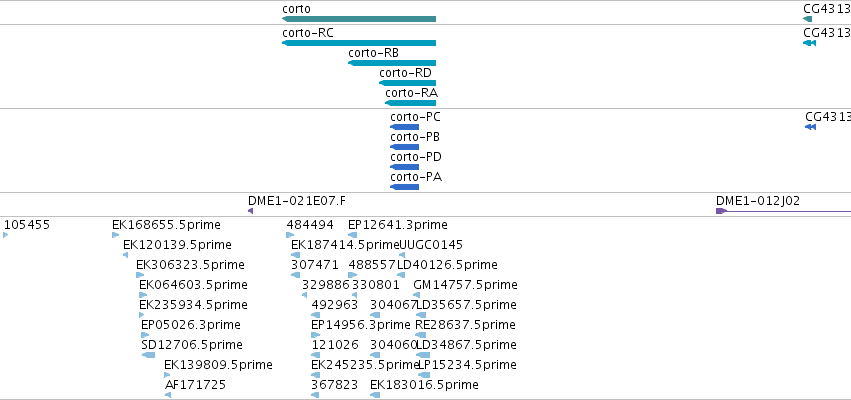851x400 pixels.
Task: Select the corto-RA transcript bar
Action: (x=410, y=103)
